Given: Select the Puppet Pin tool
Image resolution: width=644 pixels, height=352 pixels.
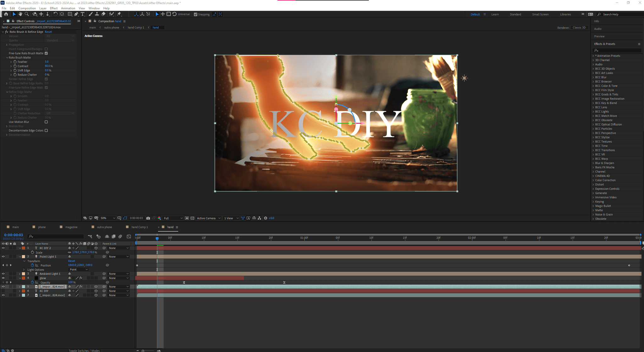Looking at the screenshot, I should (119, 14).
